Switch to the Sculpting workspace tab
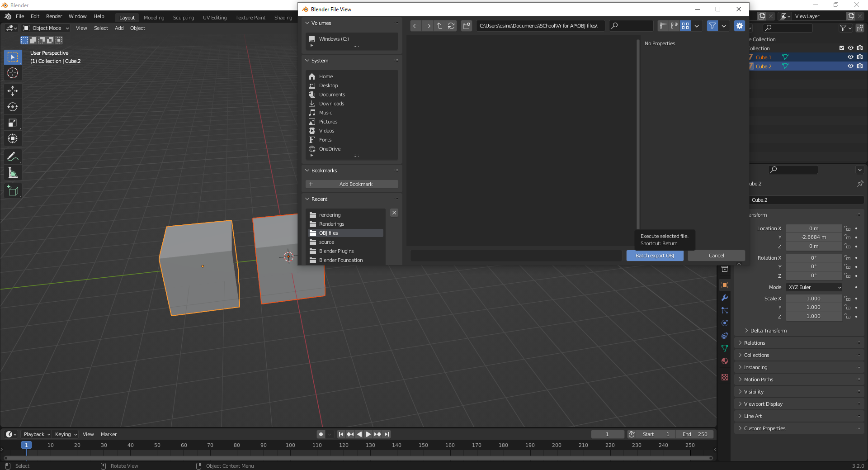 tap(184, 18)
